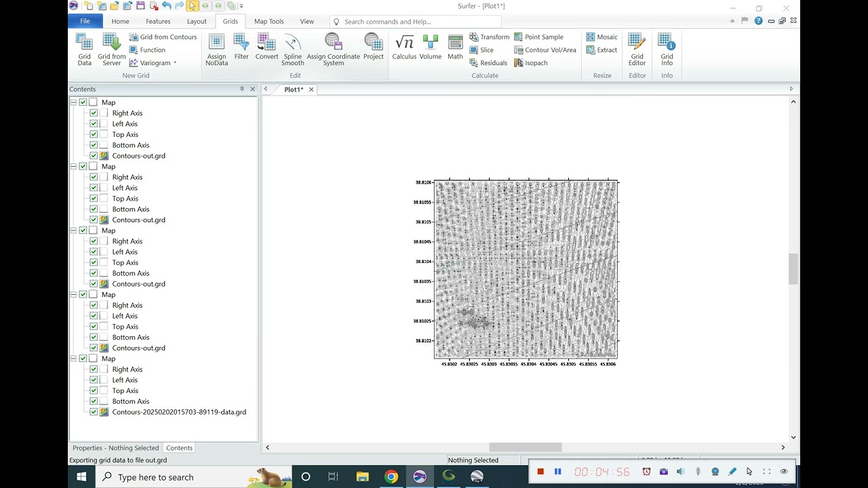Viewport: 868px width, 488px height.
Task: Click the Extract grid command
Action: coord(601,50)
